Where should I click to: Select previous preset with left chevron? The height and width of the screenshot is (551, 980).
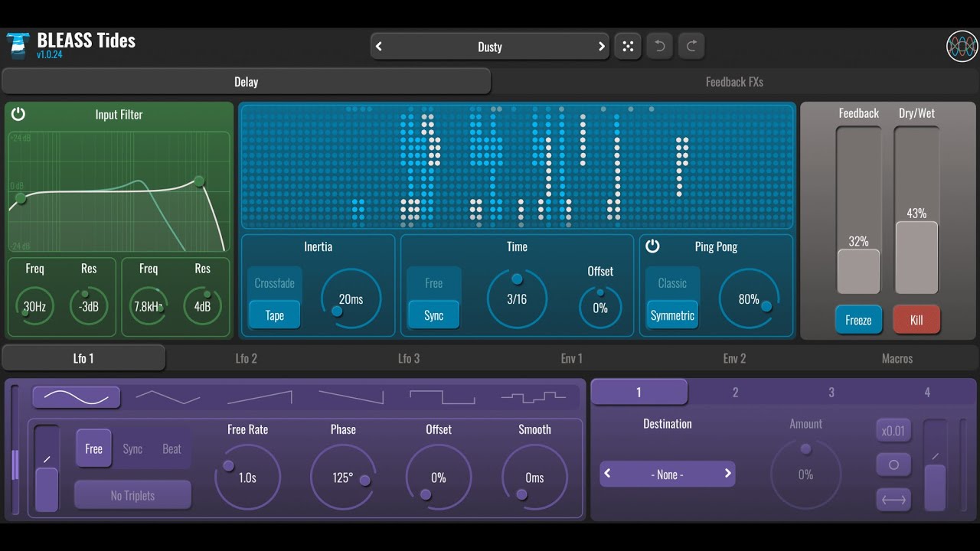pos(378,47)
